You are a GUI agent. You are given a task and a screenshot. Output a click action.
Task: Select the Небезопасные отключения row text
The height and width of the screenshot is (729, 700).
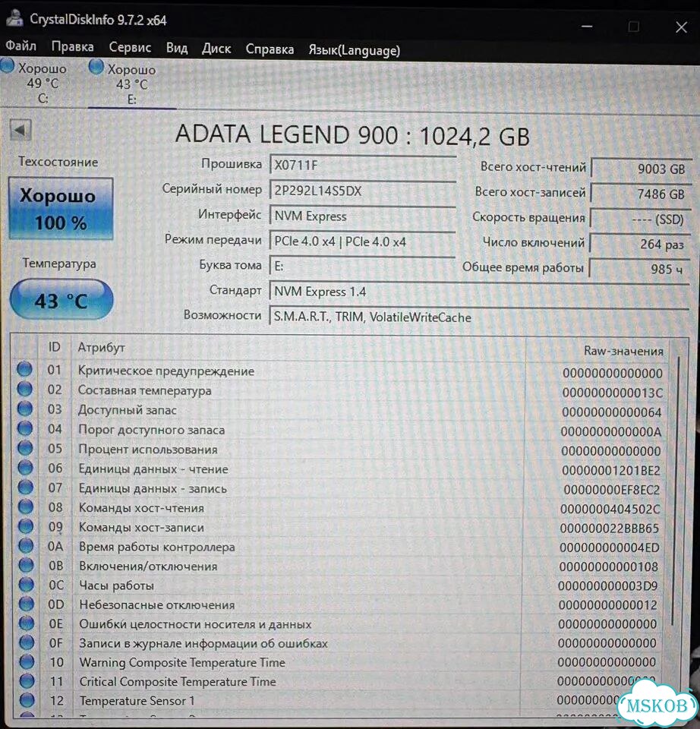pos(157,605)
